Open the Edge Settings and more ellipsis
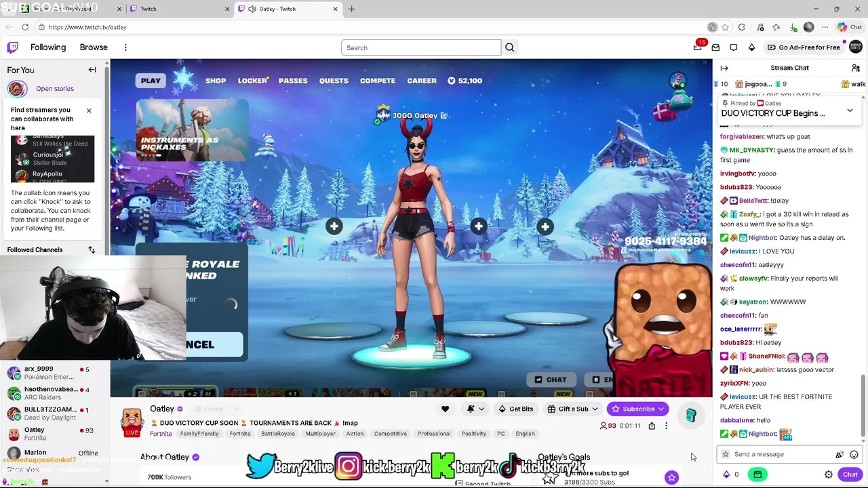 [x=825, y=27]
